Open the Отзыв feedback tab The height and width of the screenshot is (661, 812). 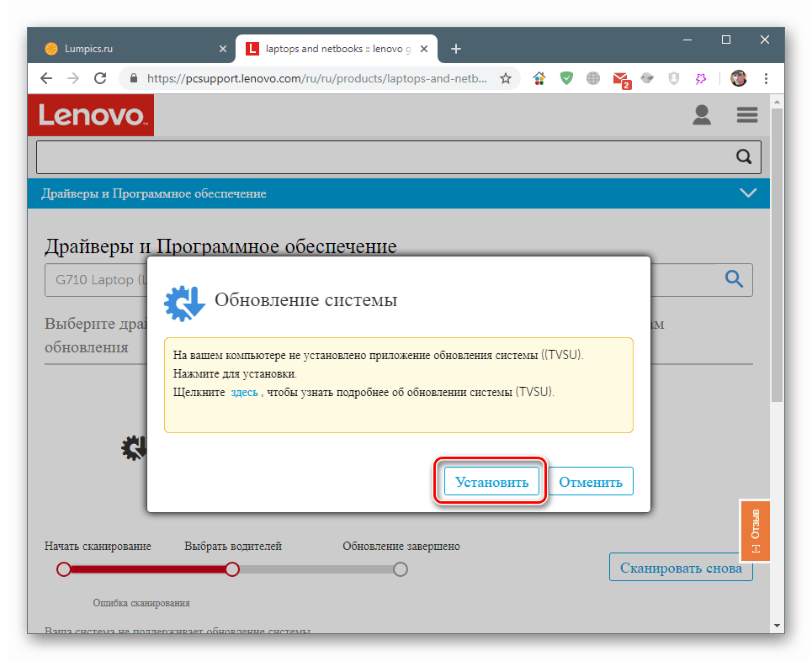coord(755,531)
